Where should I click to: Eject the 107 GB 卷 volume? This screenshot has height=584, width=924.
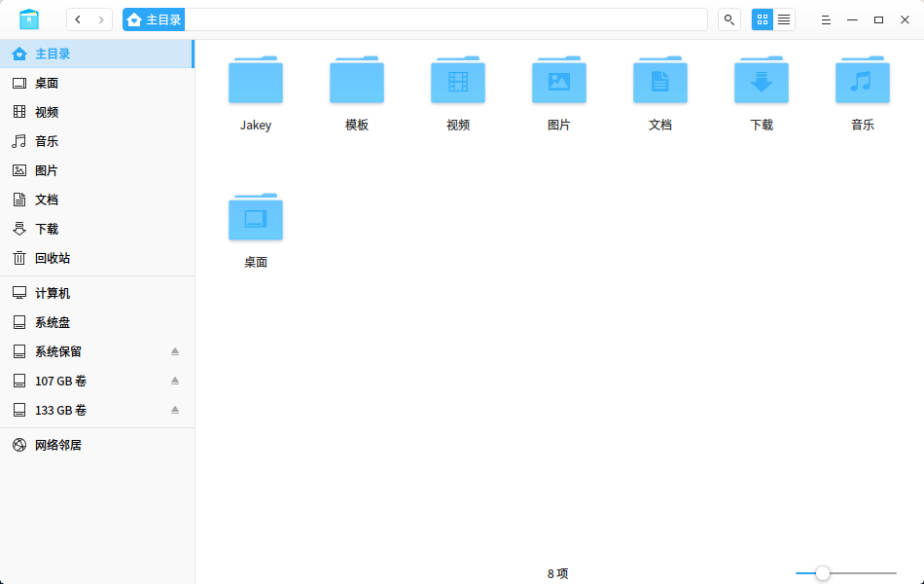175,382
